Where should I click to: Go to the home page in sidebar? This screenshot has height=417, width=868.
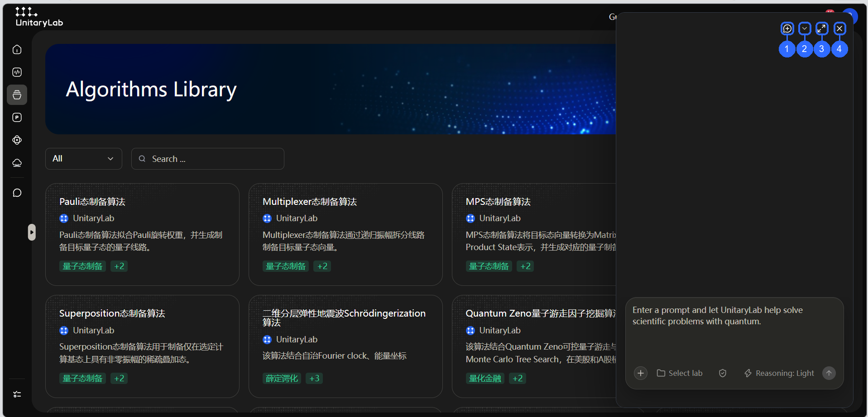(x=17, y=49)
